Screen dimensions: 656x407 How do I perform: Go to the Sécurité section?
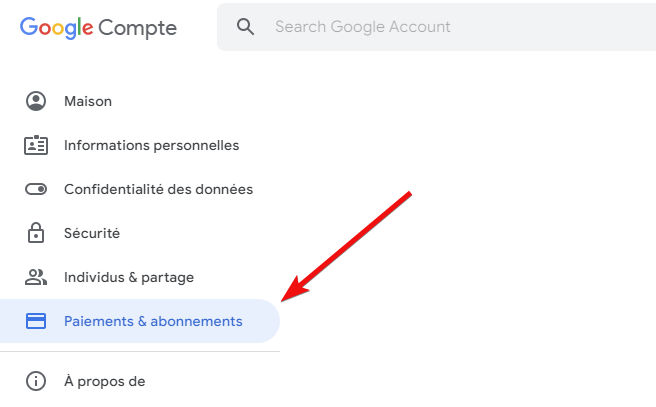click(x=140, y=233)
